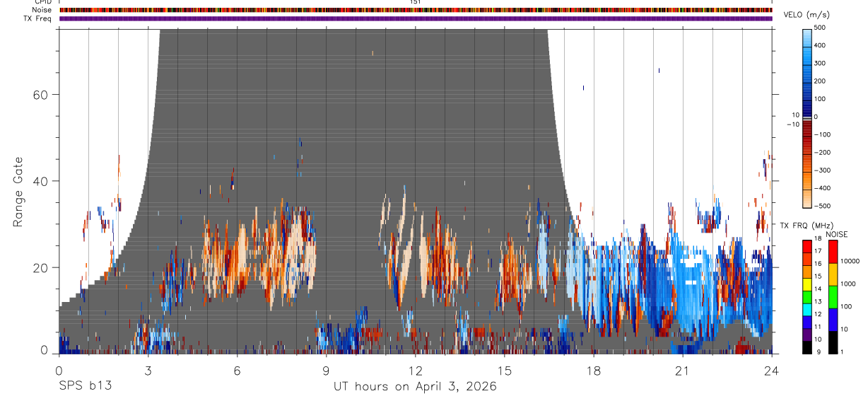Click the 'Noise' row label at top left
Viewport: 868px width, 401px height.
(42, 10)
